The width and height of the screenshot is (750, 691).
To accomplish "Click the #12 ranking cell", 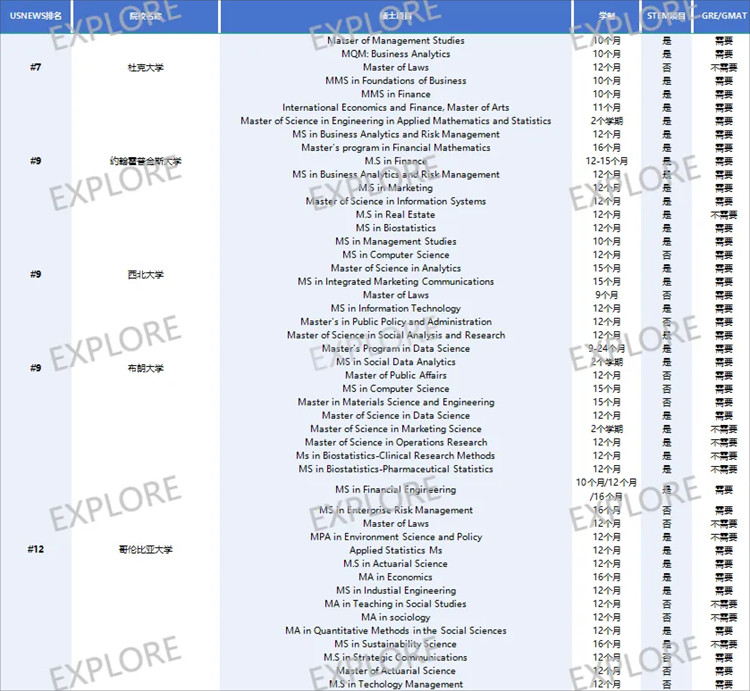I will 35,549.
